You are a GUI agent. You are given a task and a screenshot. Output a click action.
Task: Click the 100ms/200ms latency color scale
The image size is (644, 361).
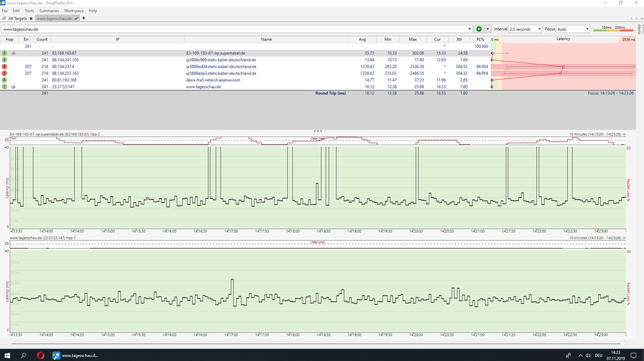point(613,29)
